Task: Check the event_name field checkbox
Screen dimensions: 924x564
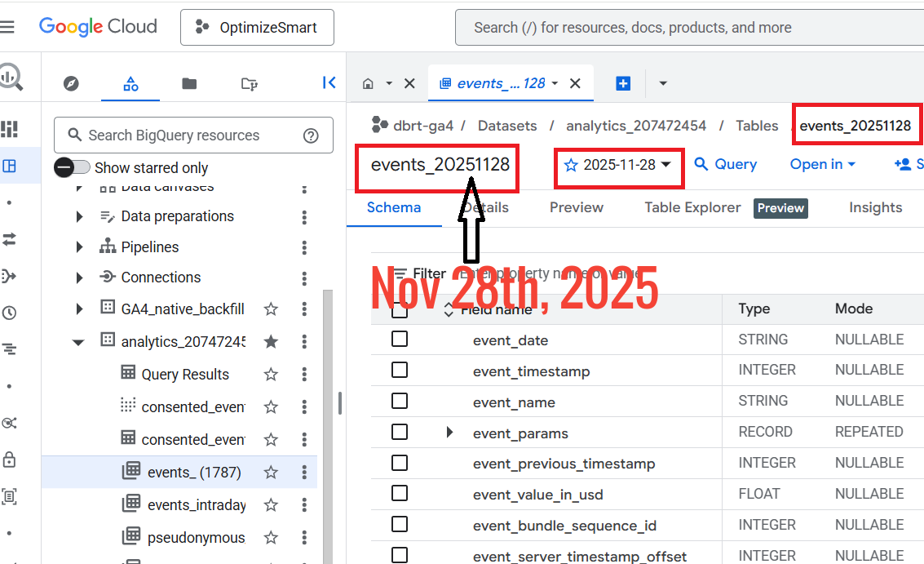Action: 400,402
